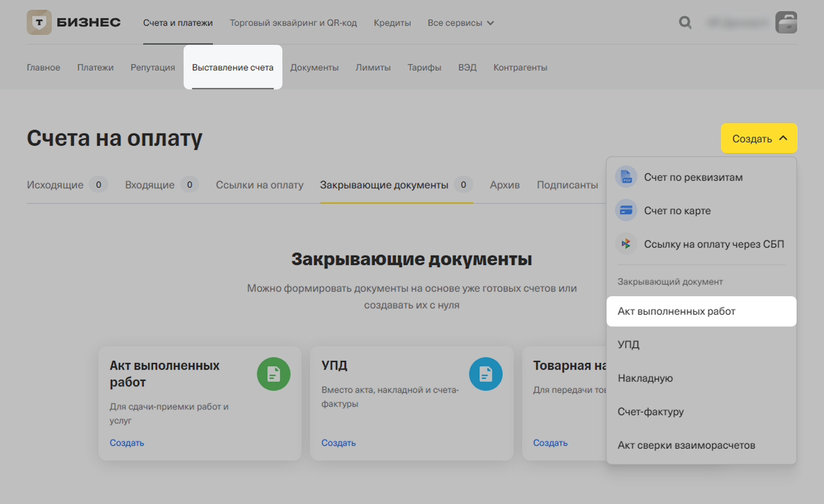Click Создать link on Акт выполненных работ card
The width and height of the screenshot is (824, 504).
pyautogui.click(x=126, y=443)
